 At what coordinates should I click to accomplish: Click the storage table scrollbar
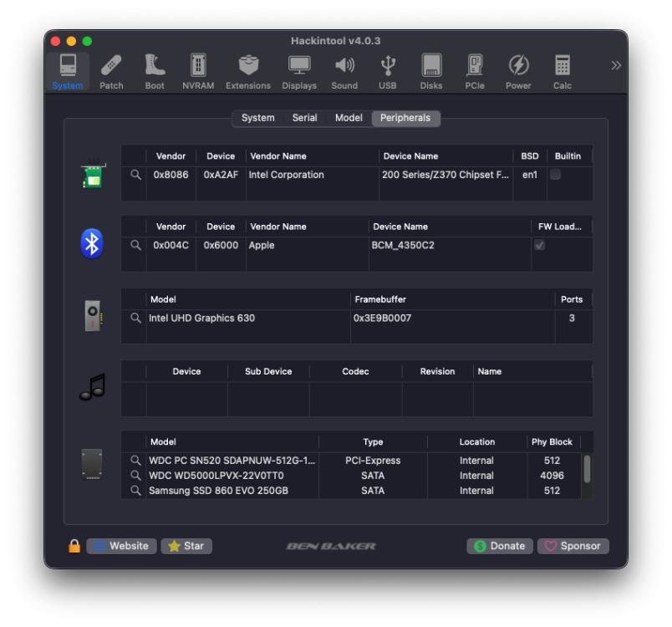587,469
